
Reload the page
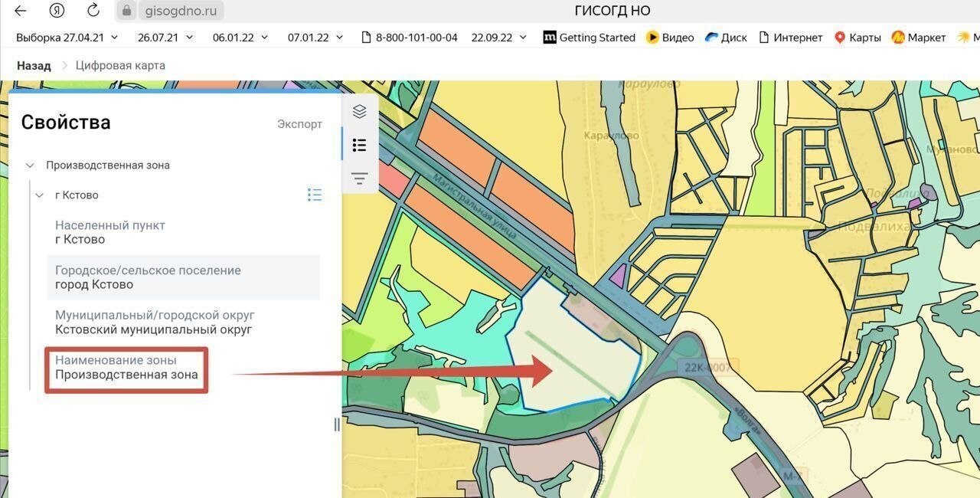93,11
